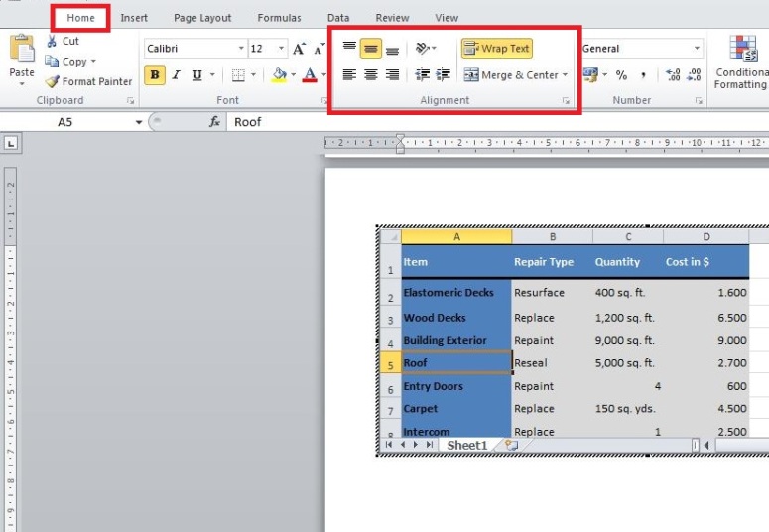769x532 pixels.
Task: Click the Format Painter brush icon
Action: coord(53,82)
